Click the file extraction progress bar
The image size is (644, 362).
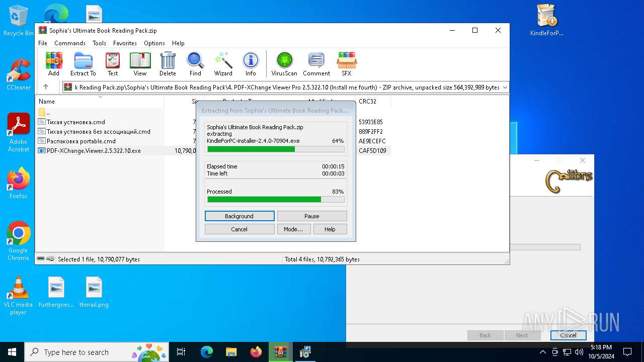(x=276, y=149)
